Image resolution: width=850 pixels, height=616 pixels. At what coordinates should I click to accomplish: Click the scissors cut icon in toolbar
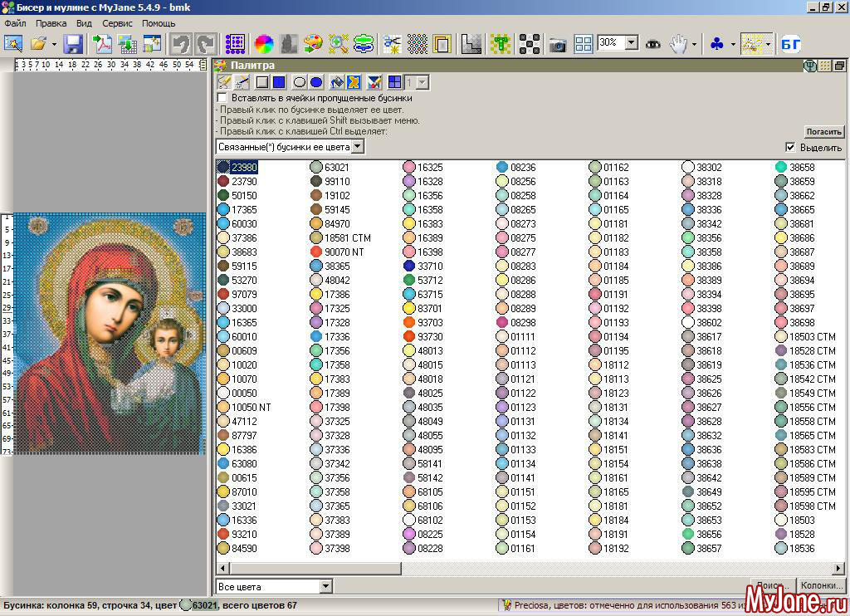pyautogui.click(x=393, y=44)
